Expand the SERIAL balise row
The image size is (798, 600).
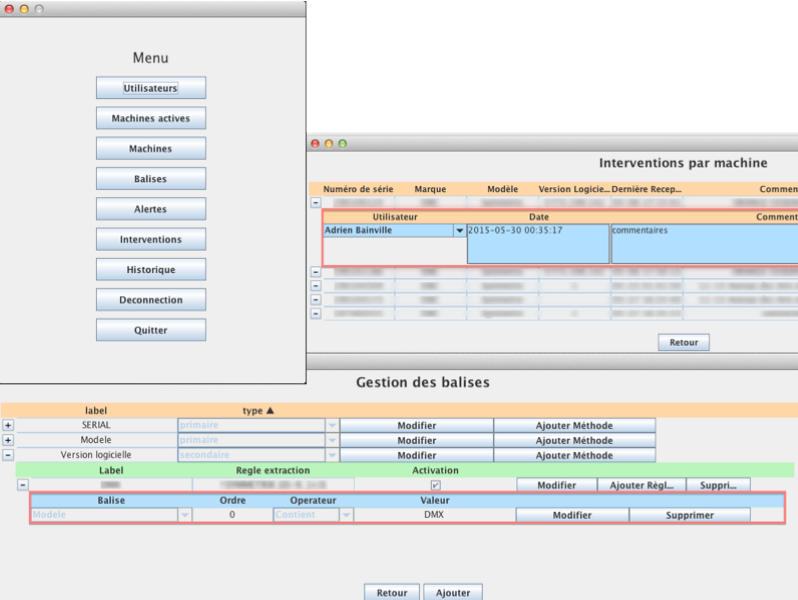[x=8, y=425]
